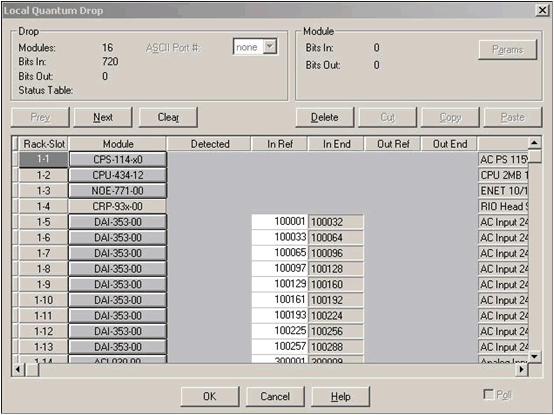Close the dialog with the X button
This screenshot has width=554, height=415.
(x=543, y=11)
